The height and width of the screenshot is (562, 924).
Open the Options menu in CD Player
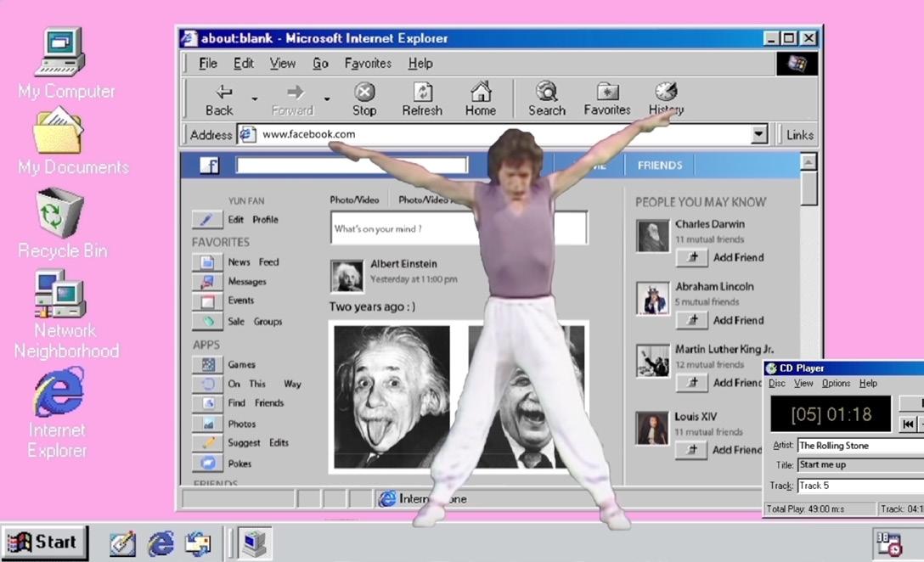(x=836, y=384)
